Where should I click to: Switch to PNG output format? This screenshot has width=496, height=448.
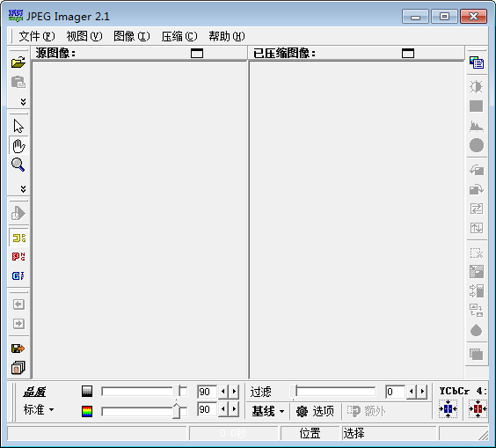18,256
